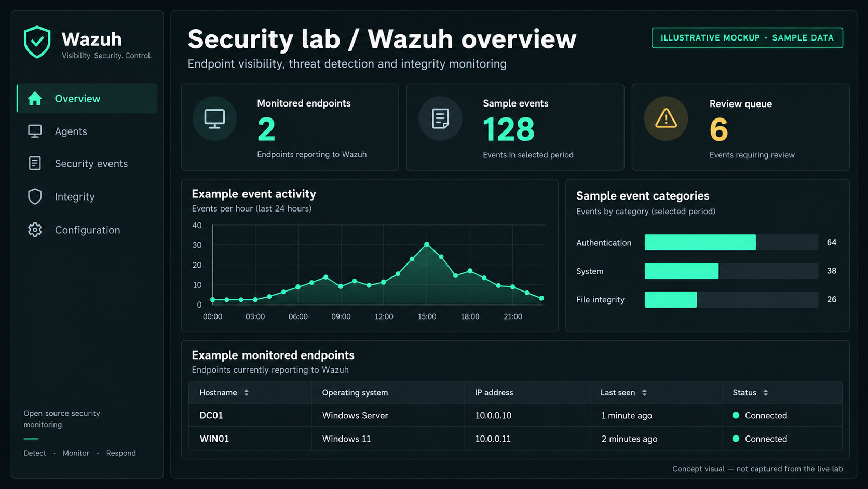The image size is (868, 489).
Task: Click the '2 minutes ago' cell
Action: pyautogui.click(x=629, y=439)
